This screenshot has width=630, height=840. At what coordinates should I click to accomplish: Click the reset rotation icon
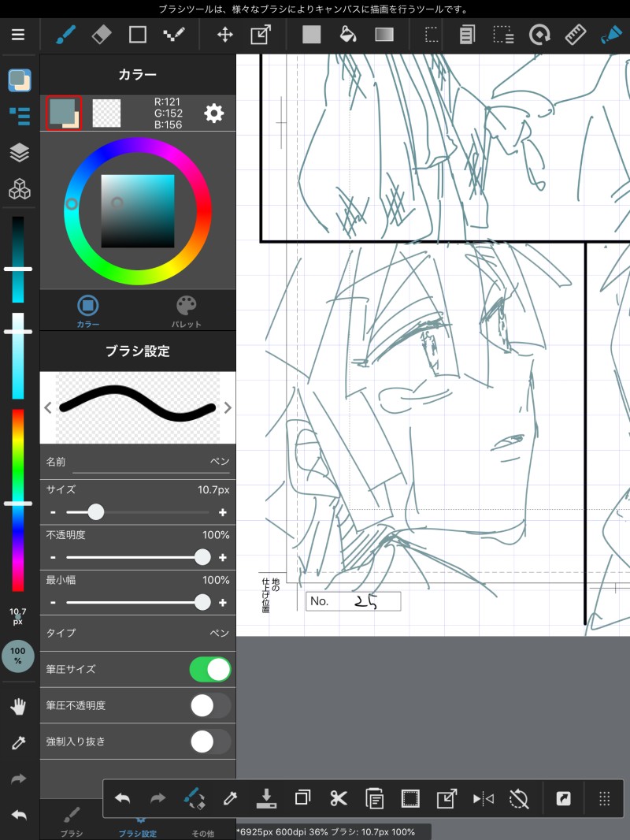point(519,799)
